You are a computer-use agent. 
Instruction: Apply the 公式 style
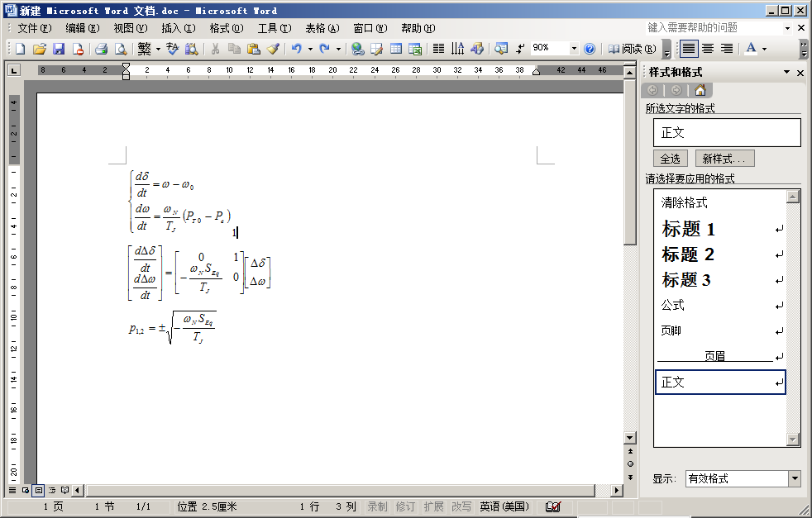(x=720, y=306)
